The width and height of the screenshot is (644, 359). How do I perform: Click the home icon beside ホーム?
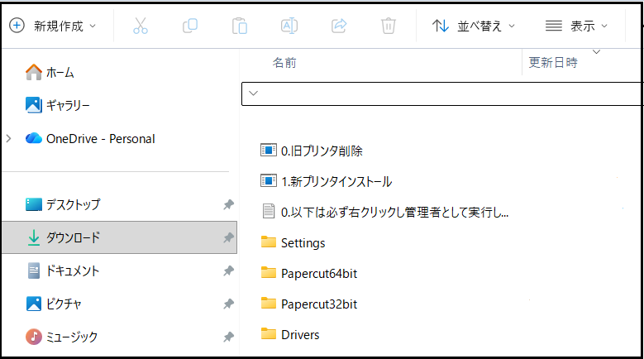pos(34,72)
